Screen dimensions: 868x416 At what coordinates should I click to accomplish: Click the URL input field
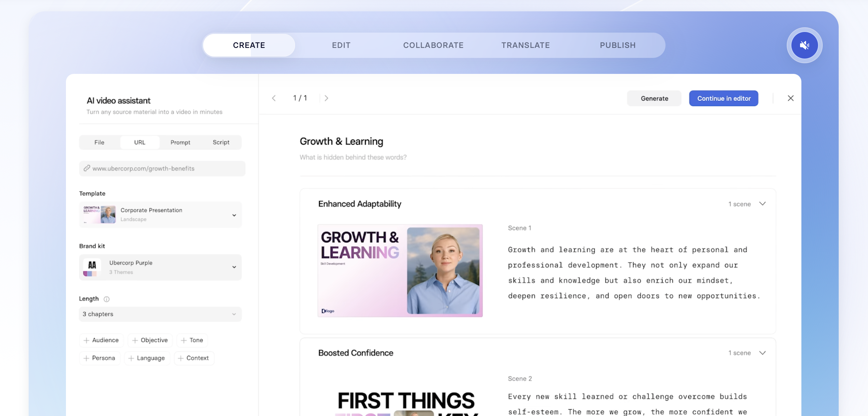point(162,168)
